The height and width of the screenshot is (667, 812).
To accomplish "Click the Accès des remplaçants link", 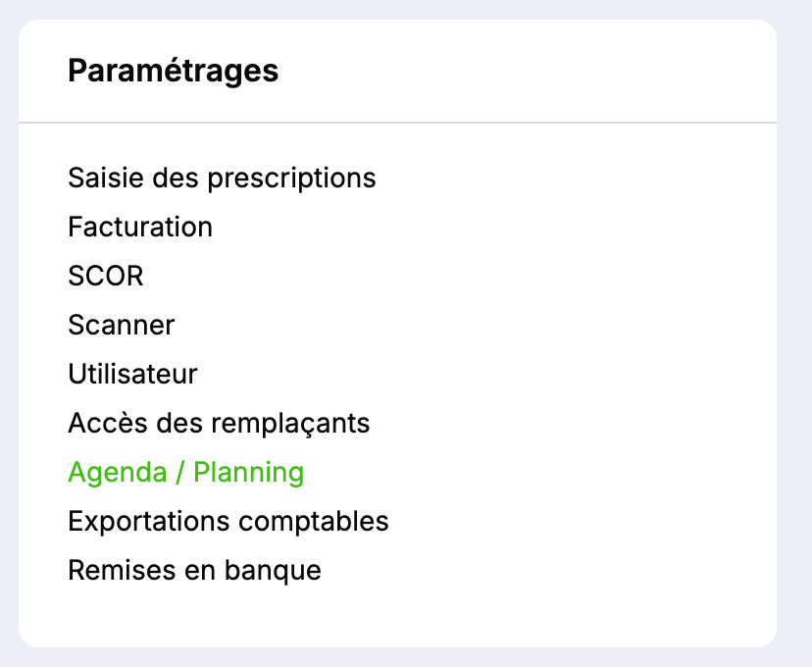I will [x=219, y=424].
